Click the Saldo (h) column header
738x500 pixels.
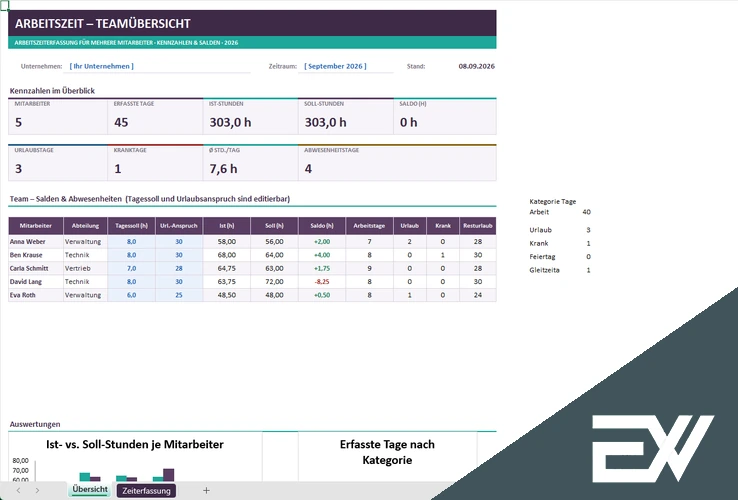tap(322, 226)
